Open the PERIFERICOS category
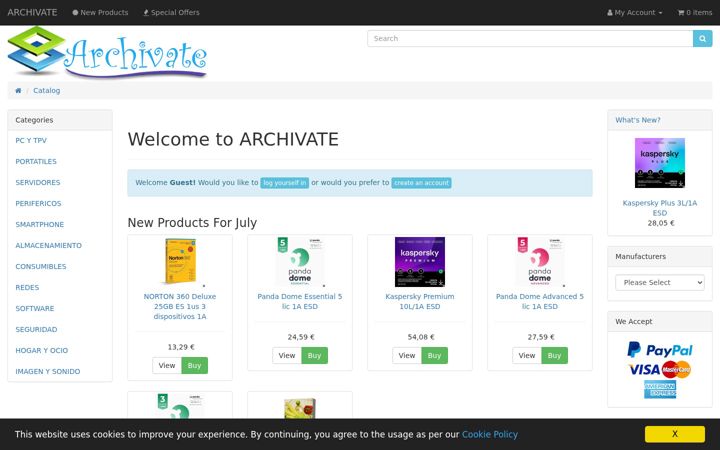Screen dimensions: 720x450 click(38, 203)
